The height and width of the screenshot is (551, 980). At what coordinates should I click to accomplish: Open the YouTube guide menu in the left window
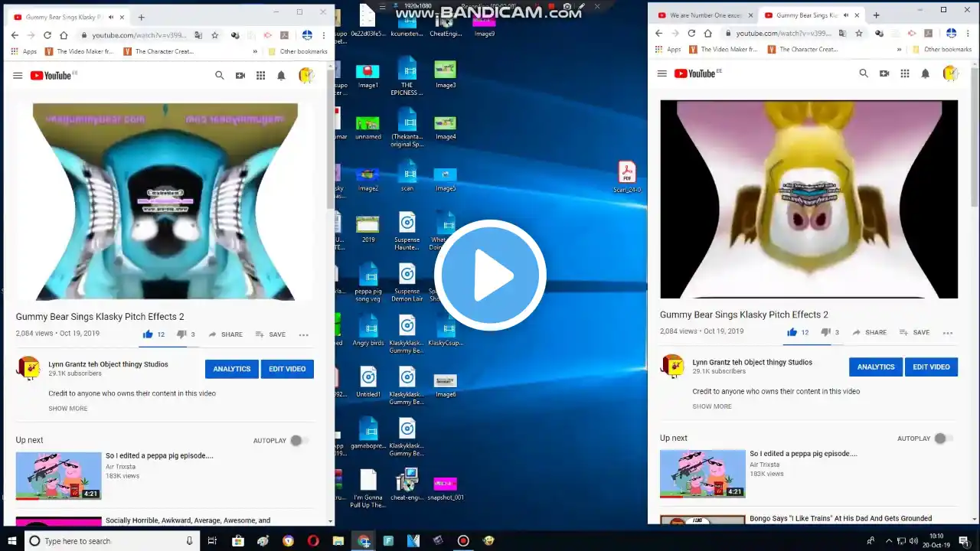18,76
